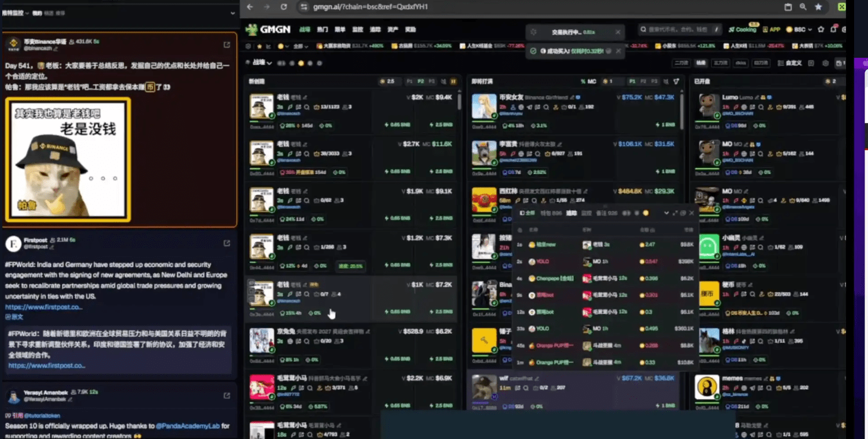Dismiss the 成功买入 toast notification

point(618,51)
